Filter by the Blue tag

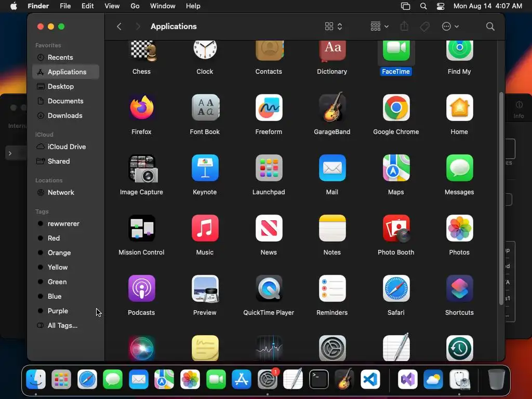point(66,296)
